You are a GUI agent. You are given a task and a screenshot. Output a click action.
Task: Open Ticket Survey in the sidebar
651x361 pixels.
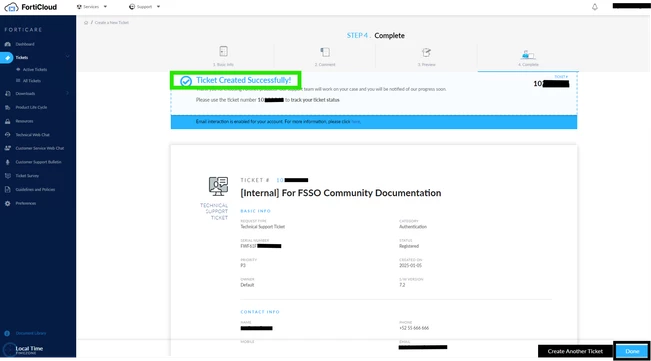[x=27, y=176]
